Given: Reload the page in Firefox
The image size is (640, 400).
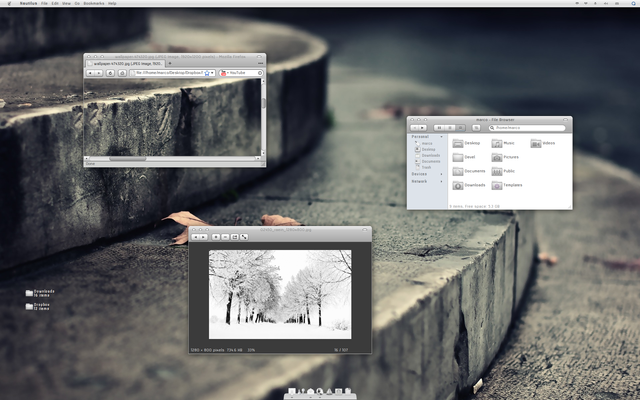Looking at the screenshot, I should [110, 73].
